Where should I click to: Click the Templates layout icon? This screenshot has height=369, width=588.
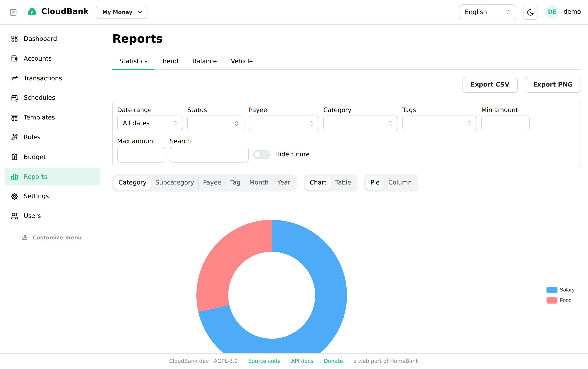(14, 117)
